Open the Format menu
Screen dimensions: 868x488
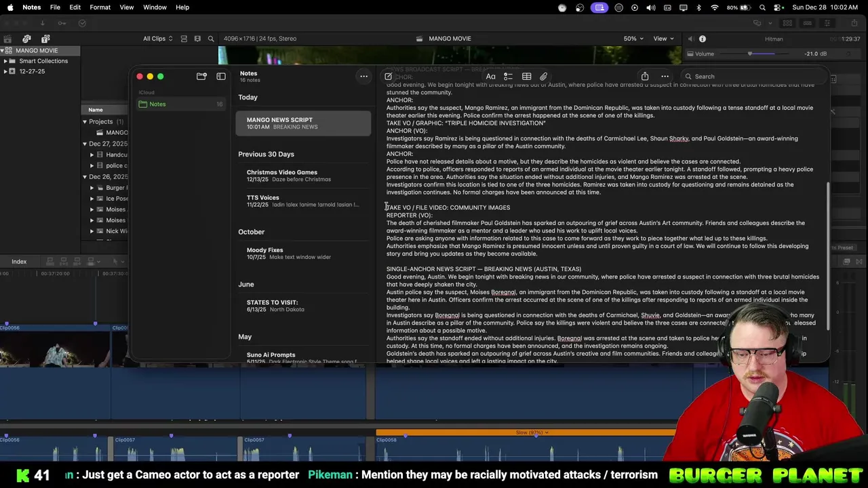click(100, 7)
